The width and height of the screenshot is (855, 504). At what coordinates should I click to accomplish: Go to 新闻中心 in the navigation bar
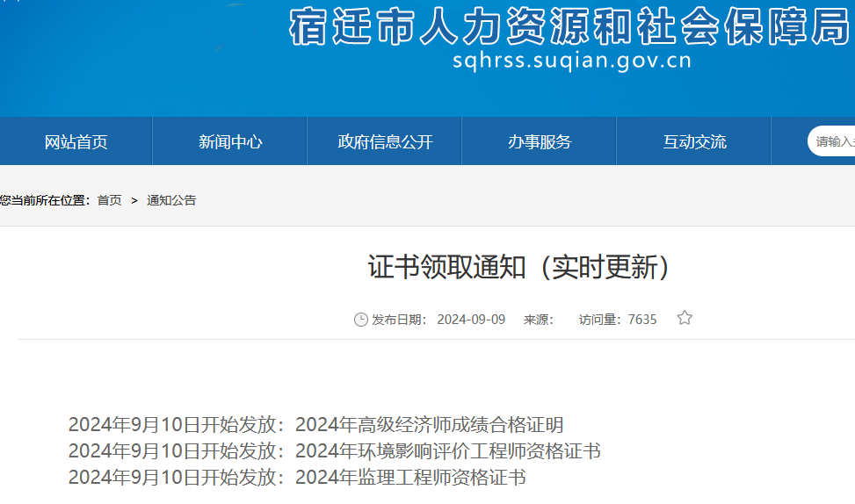(230, 141)
